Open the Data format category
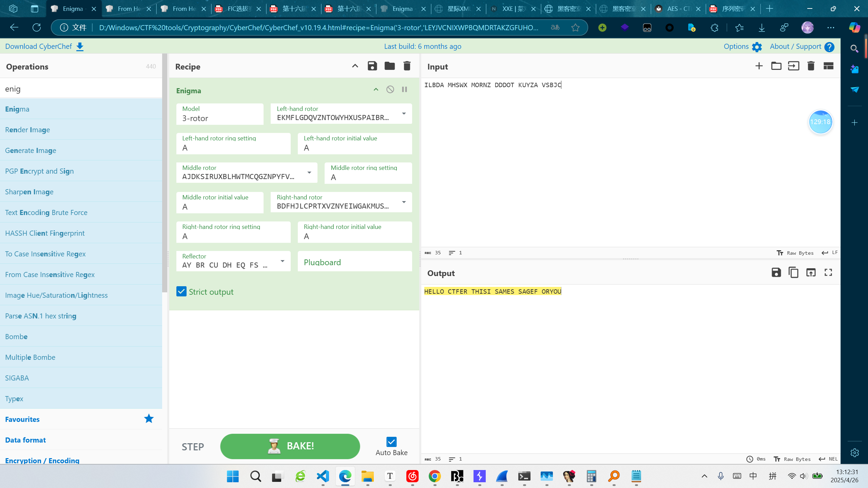The width and height of the screenshot is (868, 488). coord(25,440)
